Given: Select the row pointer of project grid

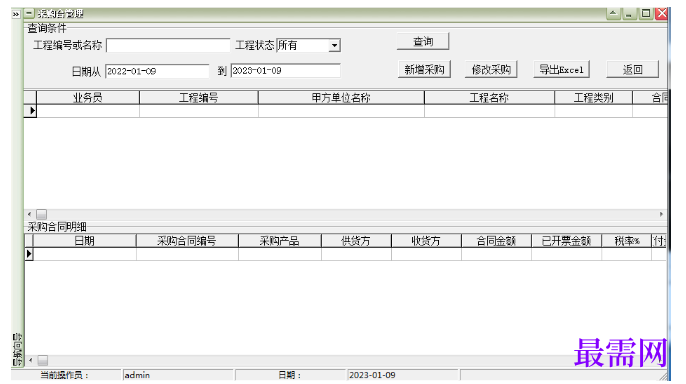Looking at the screenshot, I should pos(30,111).
